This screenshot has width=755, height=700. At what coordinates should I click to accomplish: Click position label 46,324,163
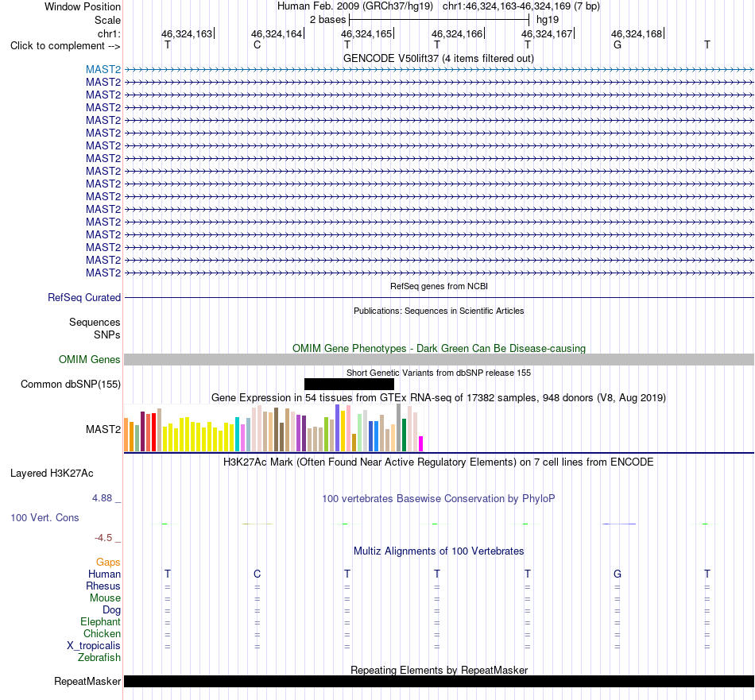pyautogui.click(x=187, y=33)
